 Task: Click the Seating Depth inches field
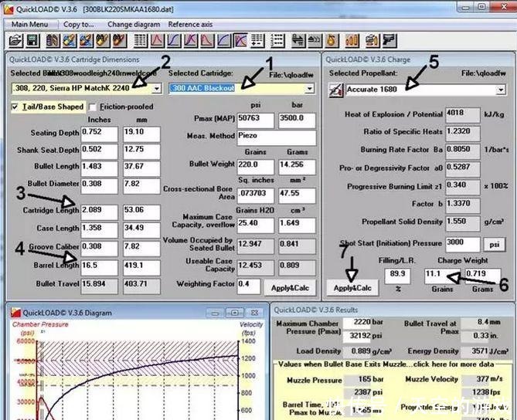99,134
